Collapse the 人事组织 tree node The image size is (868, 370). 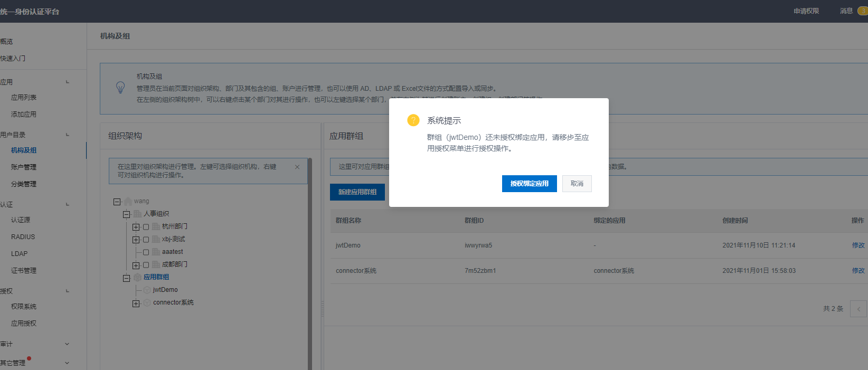tap(126, 214)
